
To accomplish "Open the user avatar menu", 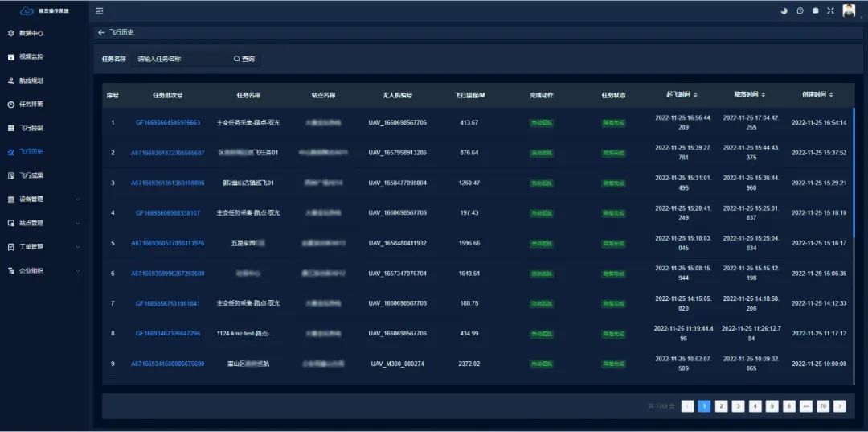I will pyautogui.click(x=849, y=10).
